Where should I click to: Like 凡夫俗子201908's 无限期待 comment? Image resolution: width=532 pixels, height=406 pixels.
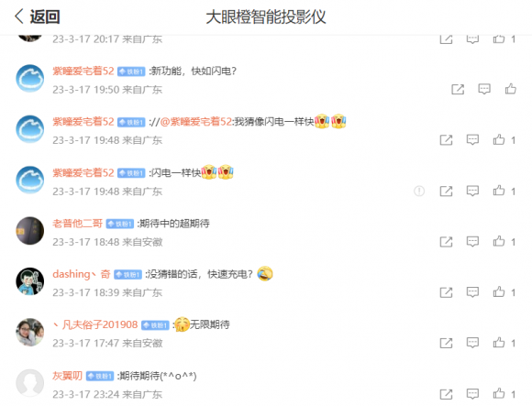coord(499,343)
